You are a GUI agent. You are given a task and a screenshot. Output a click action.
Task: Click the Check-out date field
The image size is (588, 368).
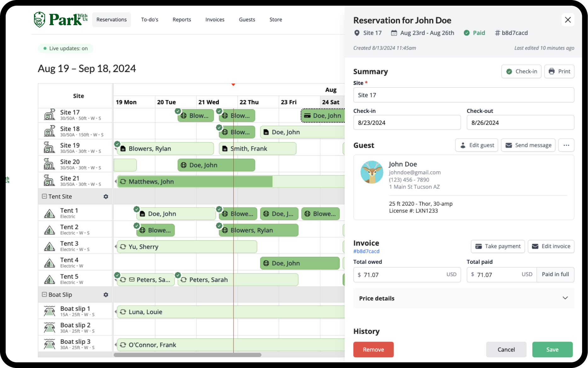(x=520, y=122)
